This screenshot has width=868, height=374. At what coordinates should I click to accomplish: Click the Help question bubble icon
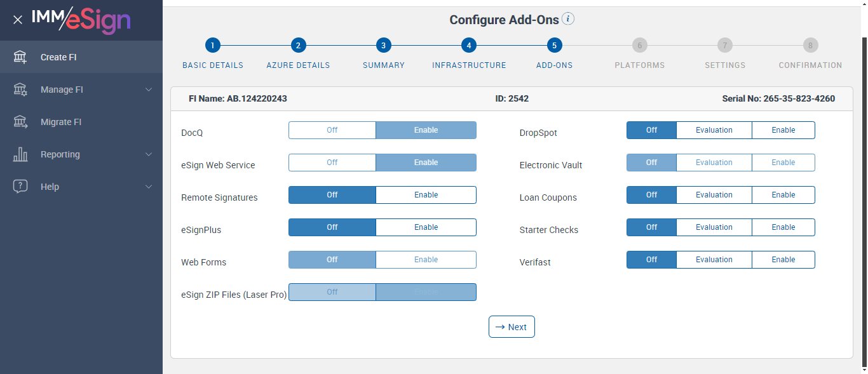pos(20,187)
